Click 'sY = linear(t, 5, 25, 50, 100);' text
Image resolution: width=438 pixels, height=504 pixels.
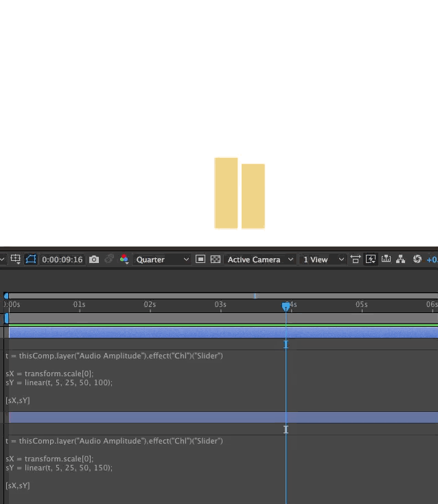[59, 382]
